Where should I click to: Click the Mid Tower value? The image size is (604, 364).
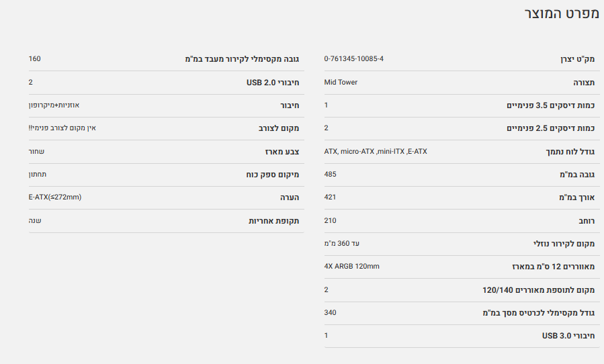341,82
